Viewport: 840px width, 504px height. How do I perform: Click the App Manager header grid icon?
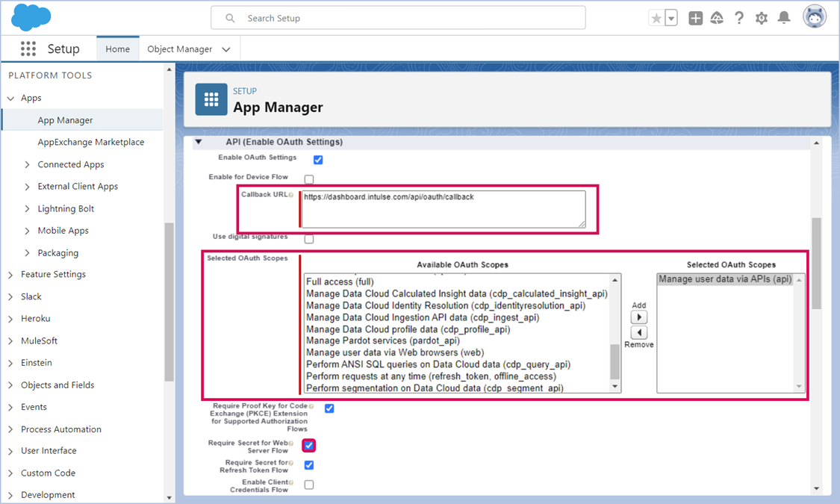[211, 99]
